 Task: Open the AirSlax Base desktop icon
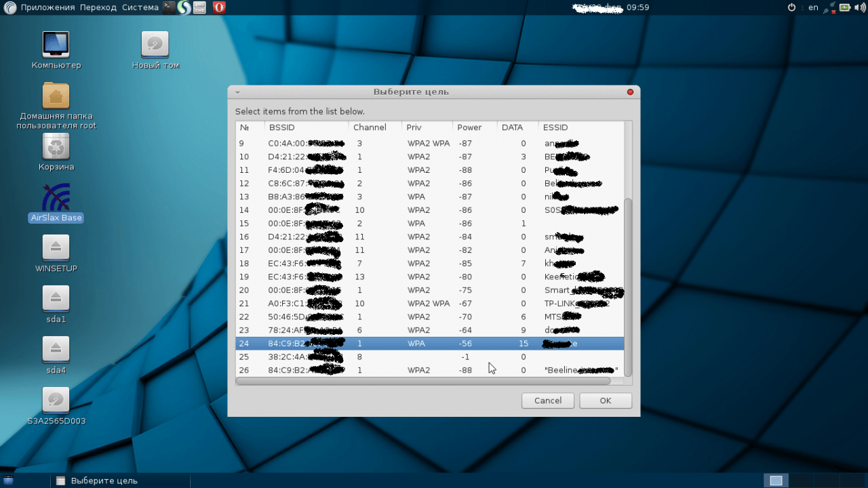56,197
